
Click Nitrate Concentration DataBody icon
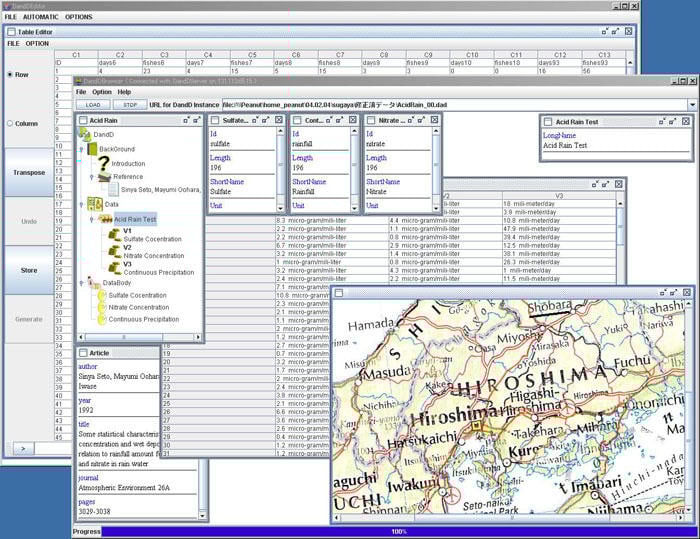pyautogui.click(x=102, y=307)
